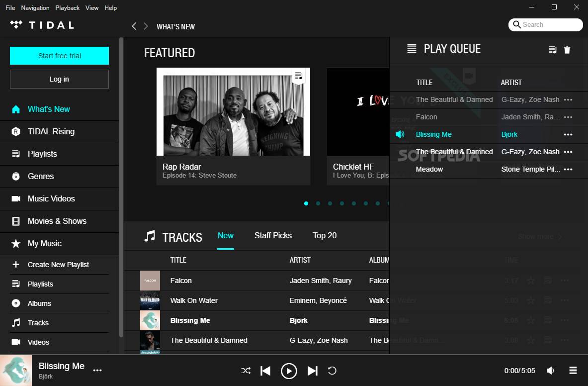Create New Playlist with plus icon
Viewport: 588px width, 386px height.
coord(59,265)
